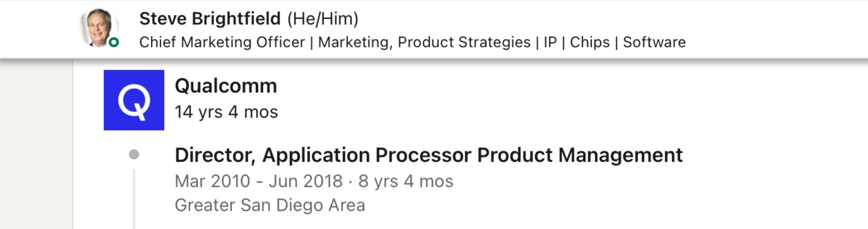The image size is (868, 229).
Task: Click the Mar 2010 - Jun 2018 dates
Action: (258, 181)
